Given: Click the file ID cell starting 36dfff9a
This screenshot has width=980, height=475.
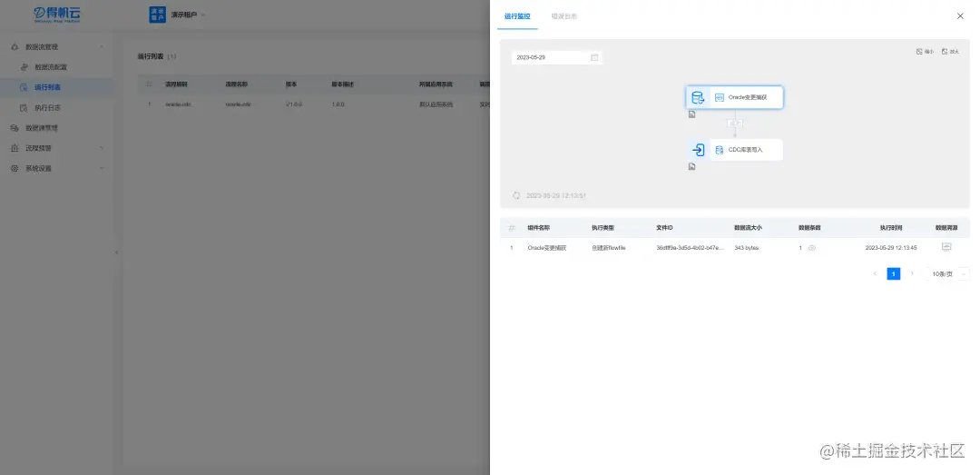Looking at the screenshot, I should 690,248.
